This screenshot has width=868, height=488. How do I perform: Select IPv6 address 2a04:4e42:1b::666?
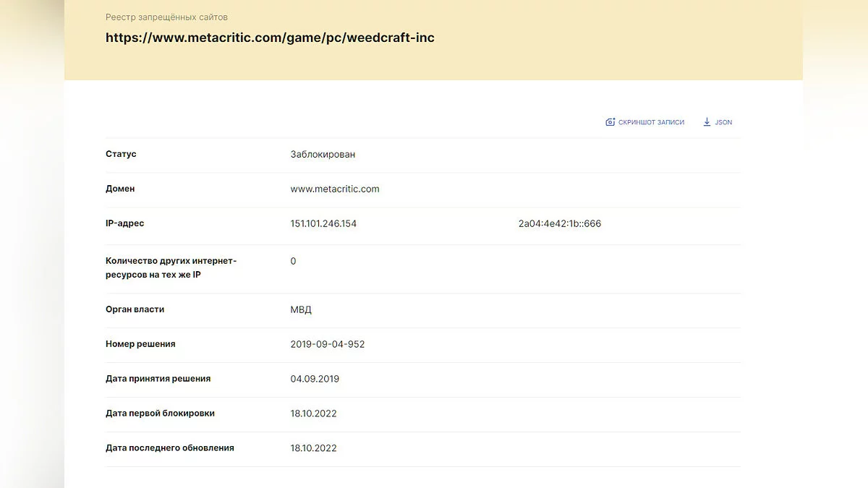(560, 223)
